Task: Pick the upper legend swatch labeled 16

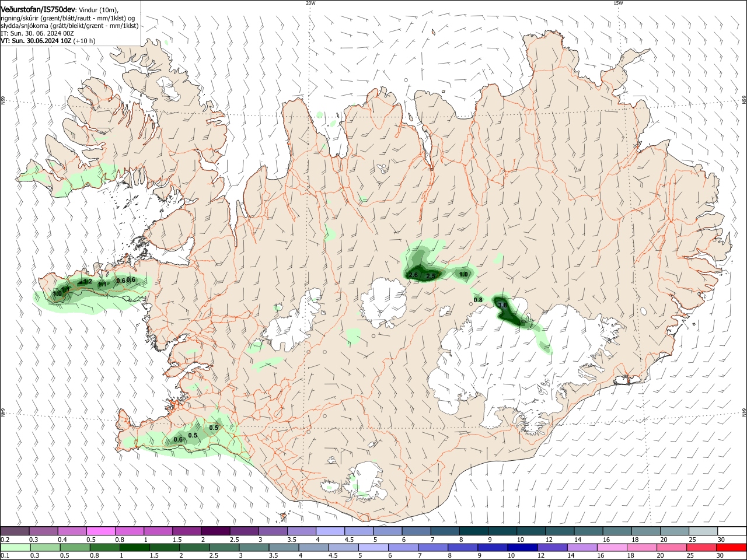Action: [617, 531]
